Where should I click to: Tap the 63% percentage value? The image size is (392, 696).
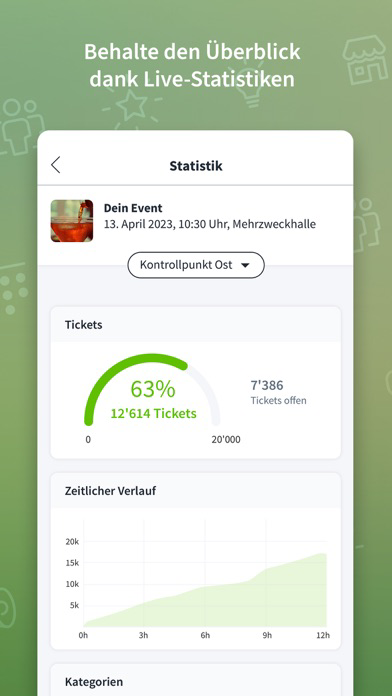pyautogui.click(x=153, y=389)
